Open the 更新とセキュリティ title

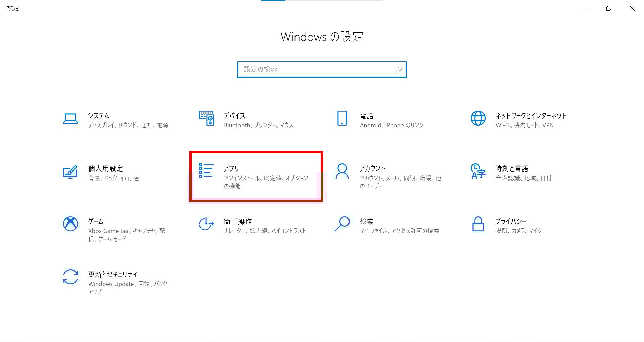(x=113, y=274)
